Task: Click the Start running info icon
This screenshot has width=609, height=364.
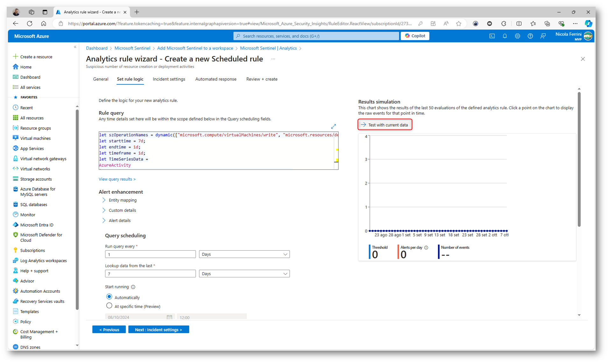Action: [x=133, y=287]
